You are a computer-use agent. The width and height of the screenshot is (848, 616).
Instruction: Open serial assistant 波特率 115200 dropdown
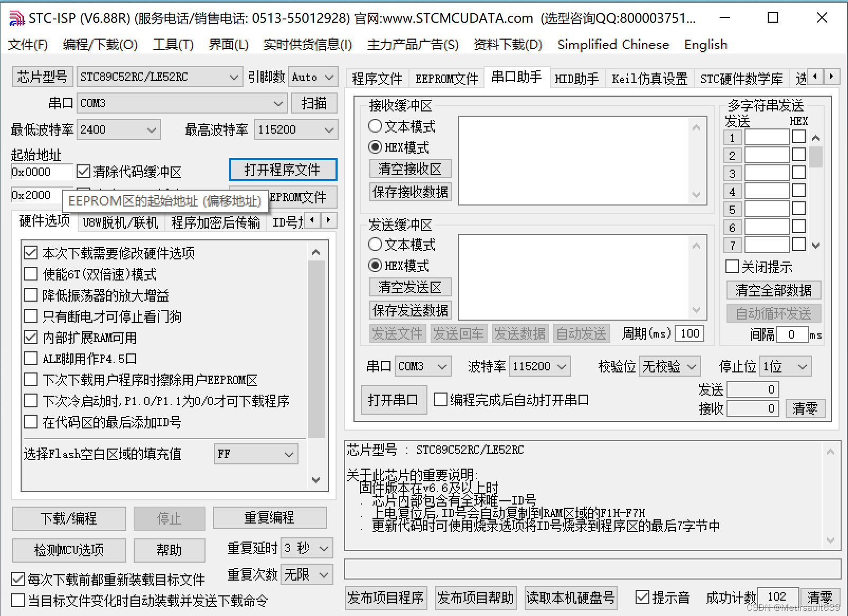point(540,366)
